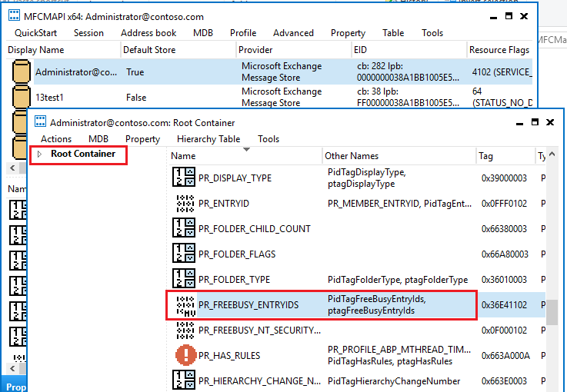This screenshot has width=567, height=392.
Task: Click the PR_HAS_RULES error icon
Action: (185, 355)
